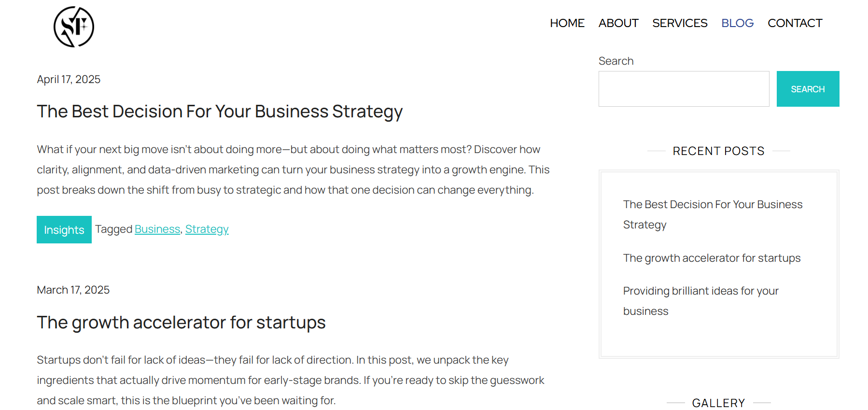Viewport: 868px width, 410px height.
Task: Open the SERVICES menu link
Action: pyautogui.click(x=679, y=23)
